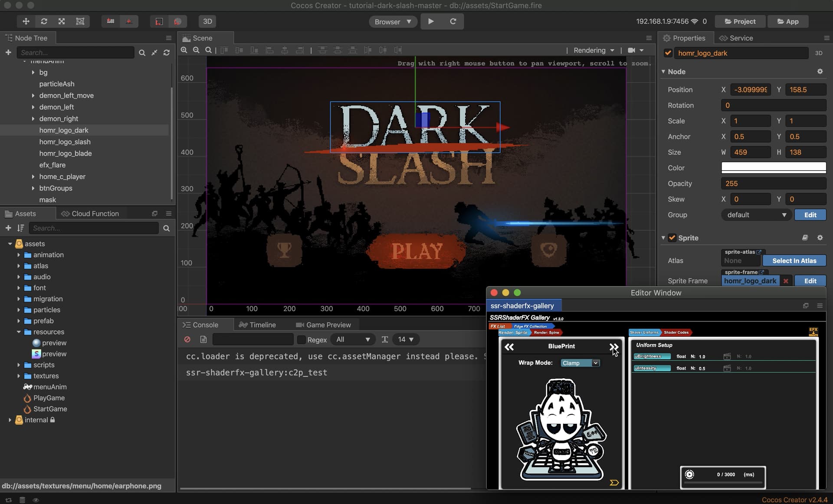The width and height of the screenshot is (833, 504).
Task: Switch to the Timeline tab
Action: tap(258, 325)
